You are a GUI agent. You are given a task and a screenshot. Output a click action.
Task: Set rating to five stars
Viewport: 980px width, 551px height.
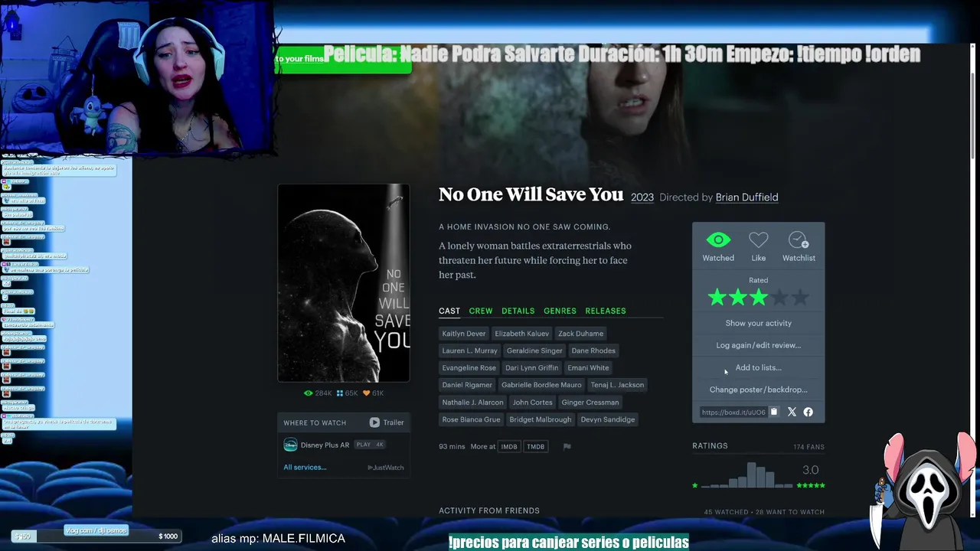pos(799,298)
